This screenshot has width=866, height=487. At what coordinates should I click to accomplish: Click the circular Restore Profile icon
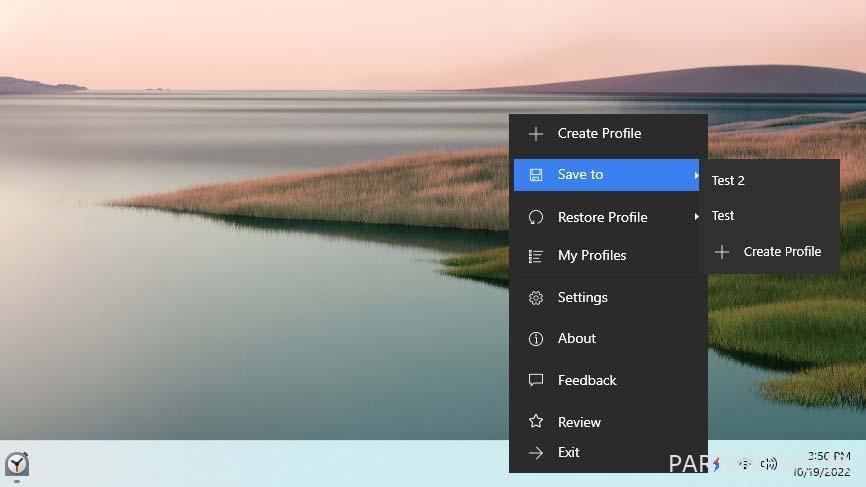(x=536, y=217)
